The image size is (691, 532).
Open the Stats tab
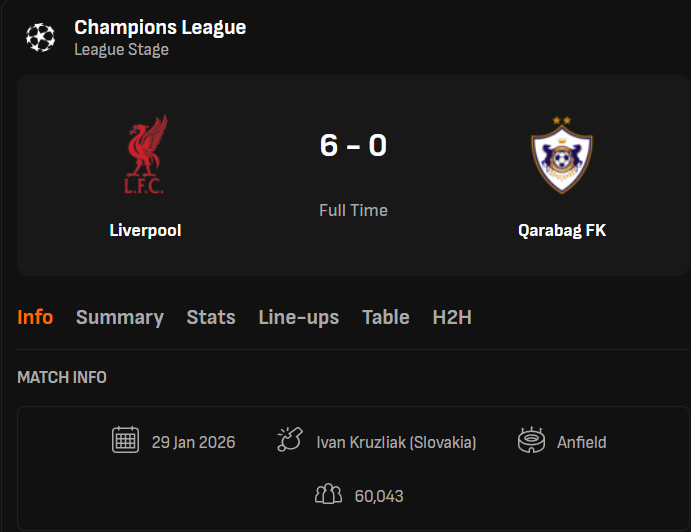click(x=211, y=317)
